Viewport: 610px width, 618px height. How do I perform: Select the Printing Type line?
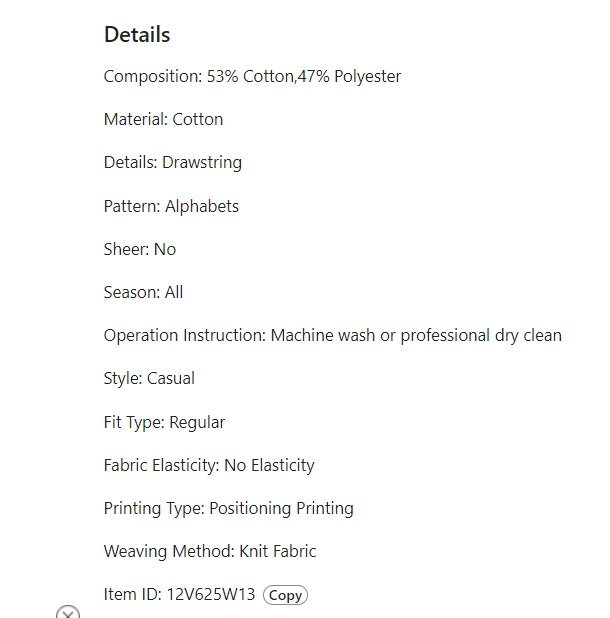(x=228, y=508)
